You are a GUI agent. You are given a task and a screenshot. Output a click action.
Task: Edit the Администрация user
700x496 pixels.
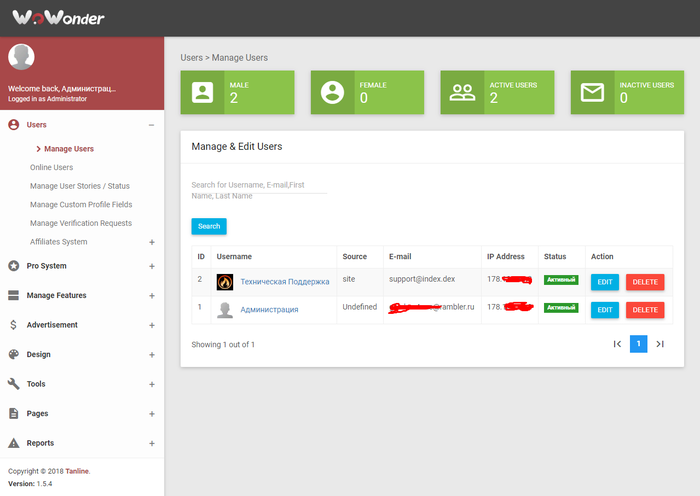tap(604, 310)
